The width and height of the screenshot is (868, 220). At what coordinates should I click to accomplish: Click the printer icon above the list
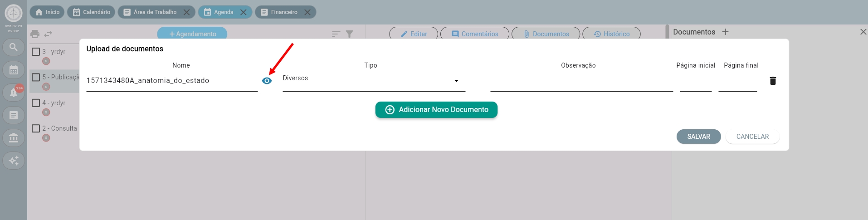click(x=35, y=34)
